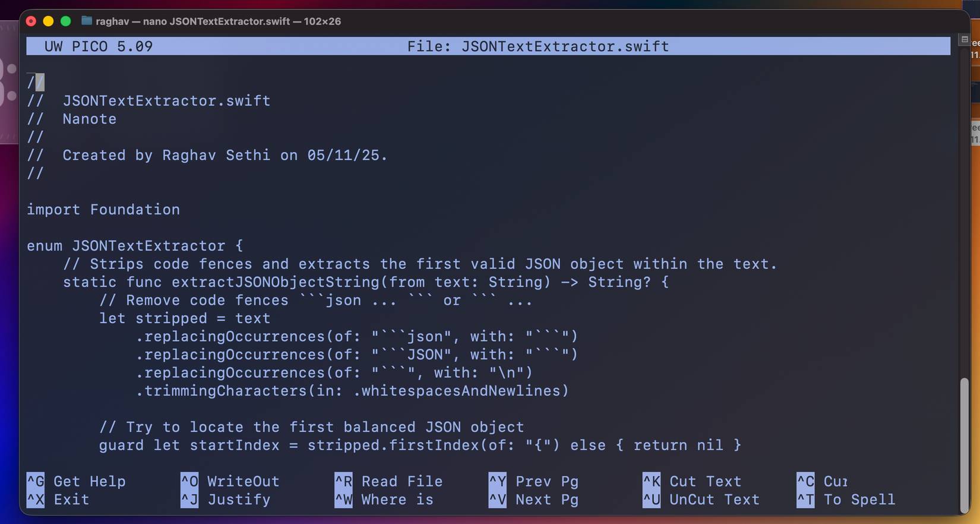Click the split pane icon at top right
This screenshot has width=980, height=524.
point(965,40)
